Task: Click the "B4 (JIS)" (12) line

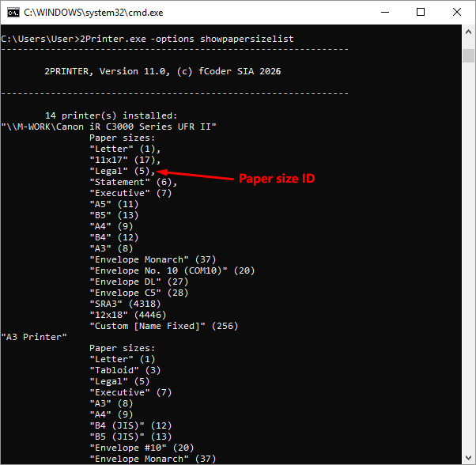Action: (x=130, y=425)
